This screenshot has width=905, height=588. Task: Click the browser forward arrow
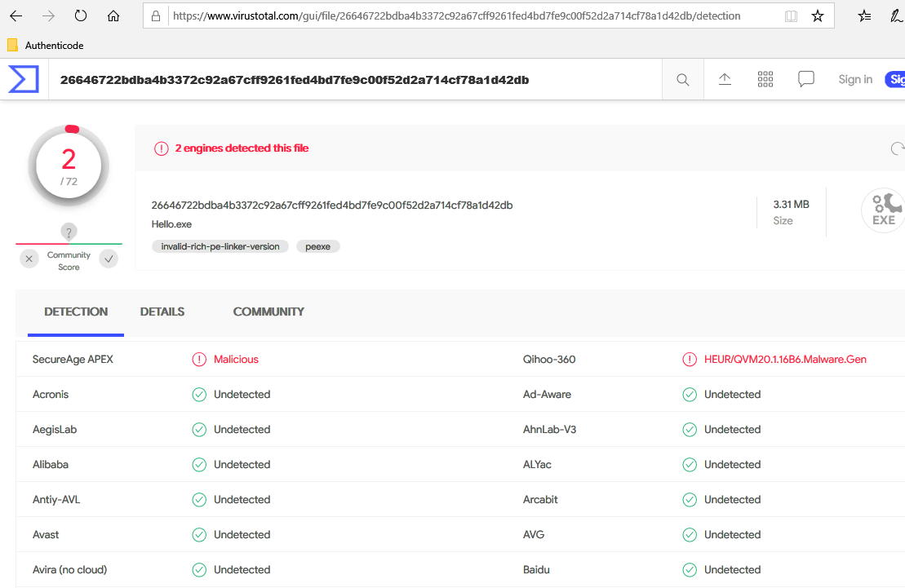pos(48,16)
